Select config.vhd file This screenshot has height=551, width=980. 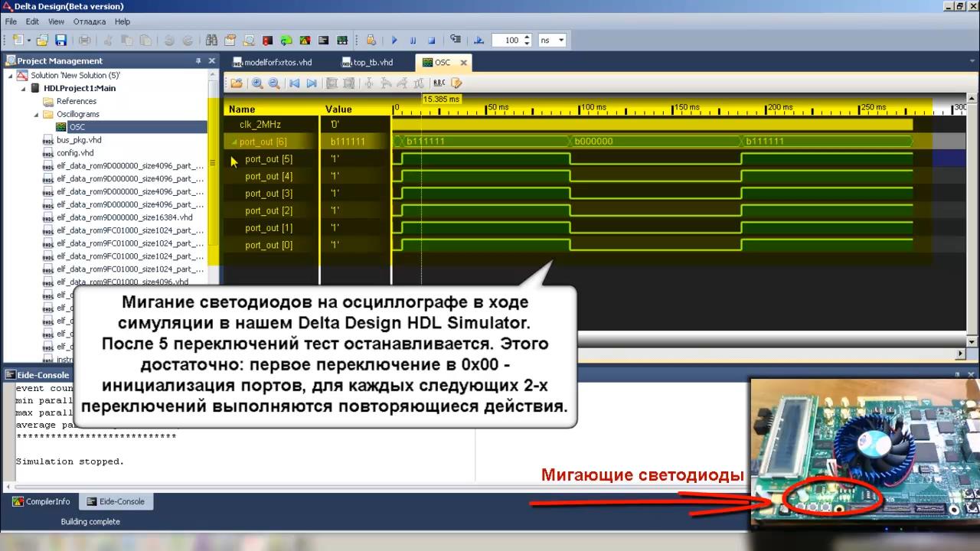coord(75,153)
